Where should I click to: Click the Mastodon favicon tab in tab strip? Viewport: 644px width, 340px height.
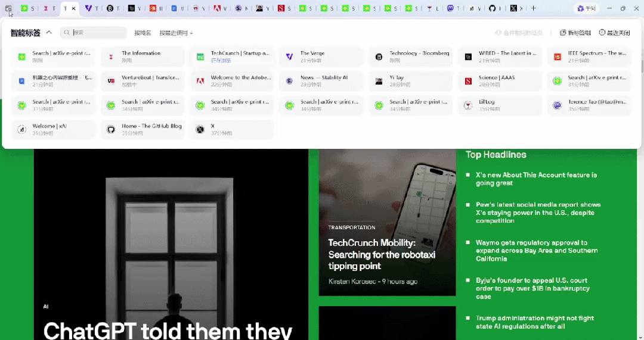pyautogui.click(x=450, y=8)
